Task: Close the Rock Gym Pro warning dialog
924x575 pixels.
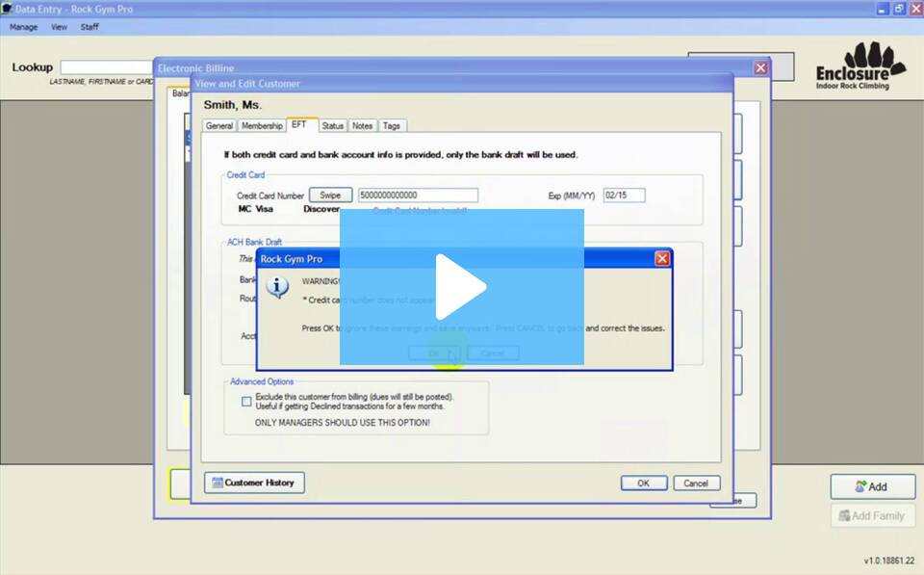Action: coord(662,258)
